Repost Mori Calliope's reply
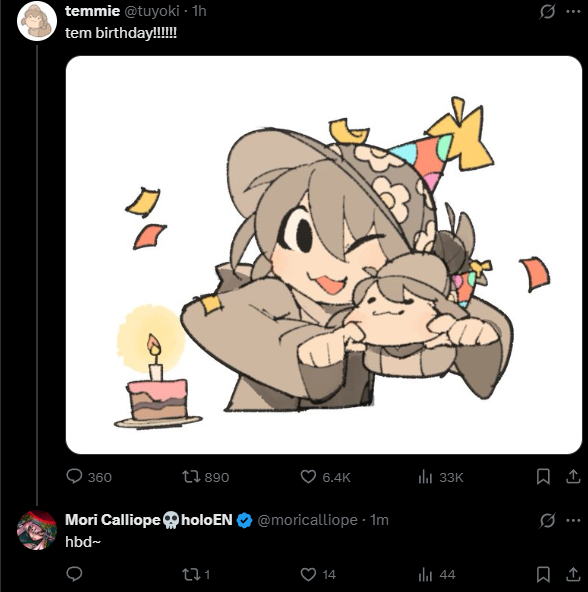Screen dimensions: 588x592 click(x=191, y=574)
